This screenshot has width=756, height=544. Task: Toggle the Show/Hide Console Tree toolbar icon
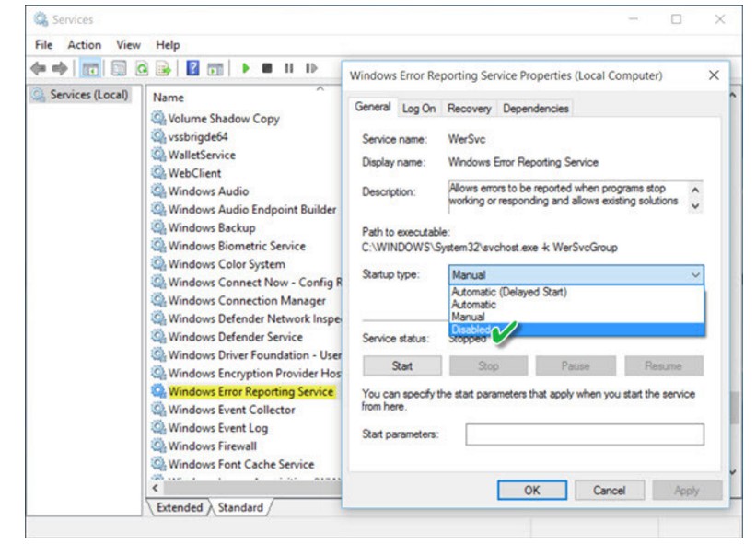point(90,69)
